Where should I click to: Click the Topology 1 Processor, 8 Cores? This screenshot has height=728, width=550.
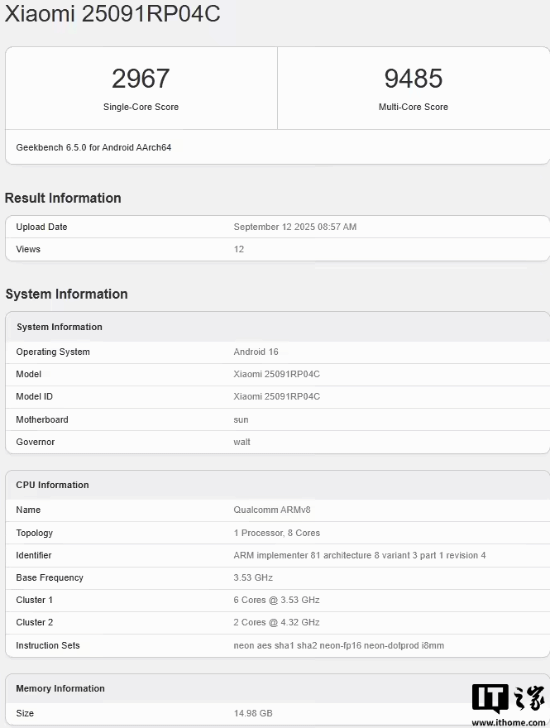click(277, 533)
